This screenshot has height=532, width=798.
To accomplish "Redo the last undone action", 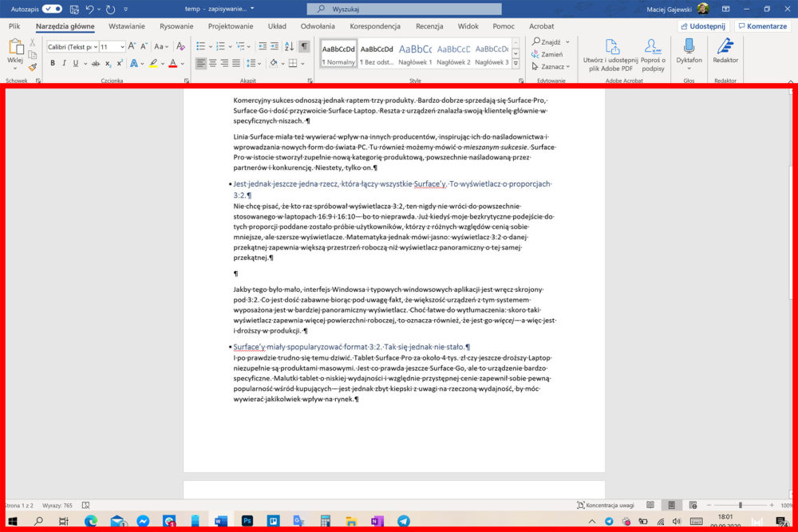I will pyautogui.click(x=110, y=9).
